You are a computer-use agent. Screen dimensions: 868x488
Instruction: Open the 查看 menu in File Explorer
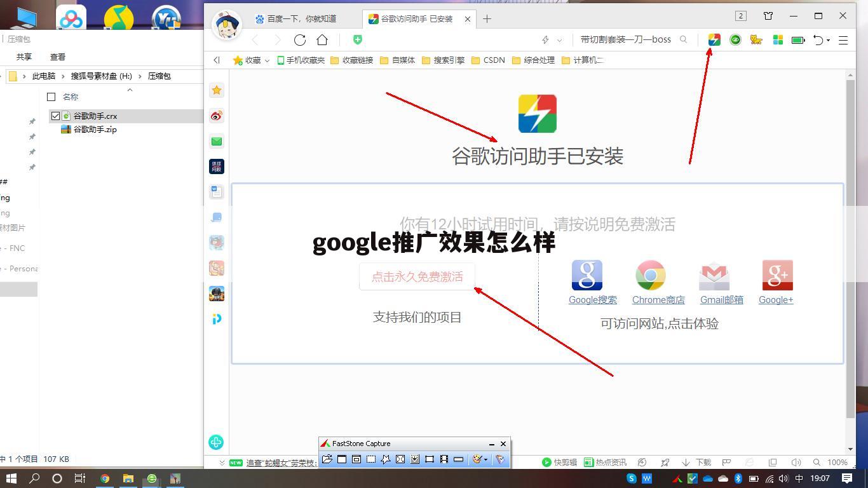coord(57,57)
